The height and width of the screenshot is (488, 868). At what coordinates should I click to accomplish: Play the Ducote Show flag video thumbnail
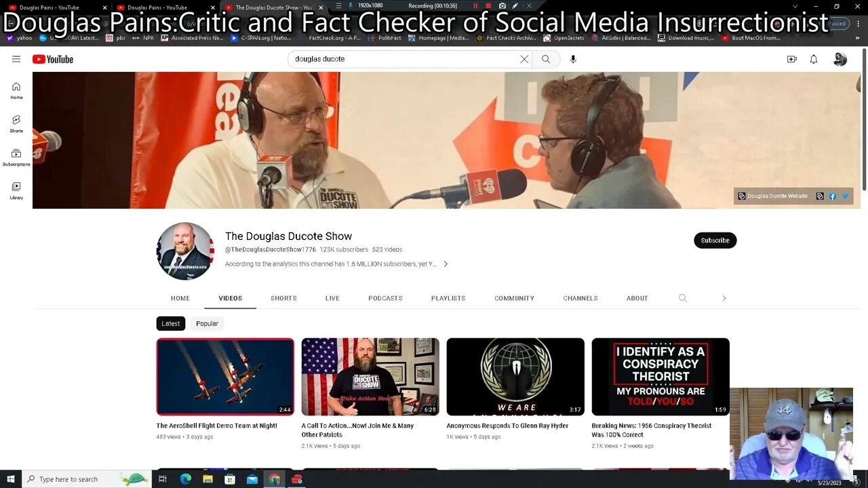tap(370, 377)
